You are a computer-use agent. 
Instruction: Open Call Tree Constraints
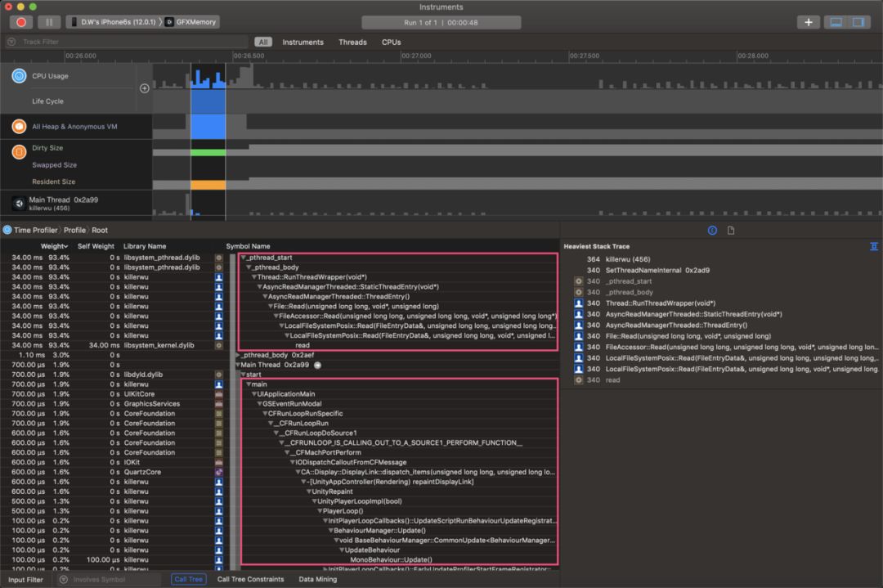251,580
